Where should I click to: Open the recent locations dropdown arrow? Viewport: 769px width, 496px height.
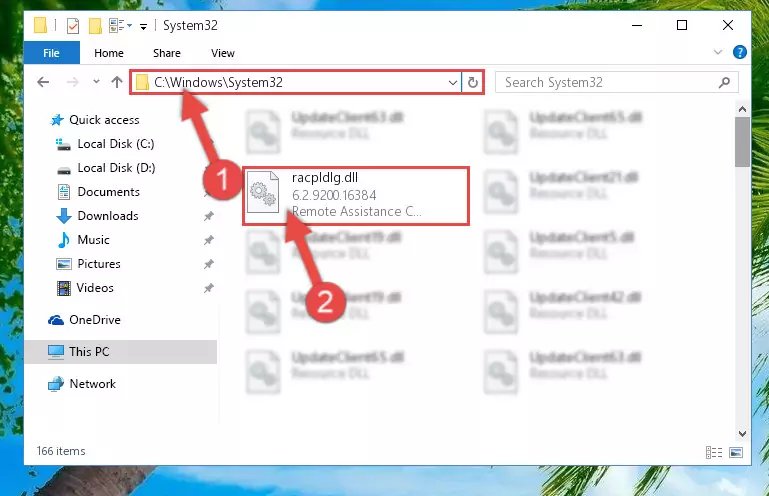point(96,82)
